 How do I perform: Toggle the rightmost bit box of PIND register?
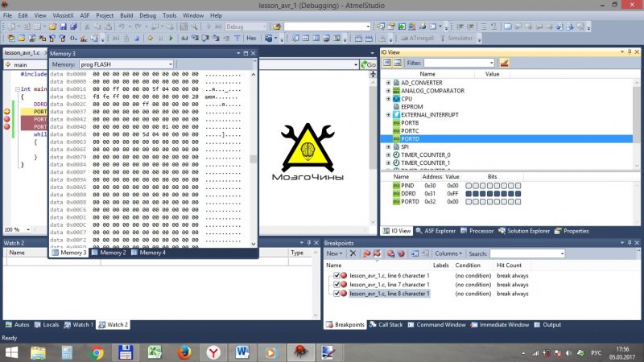518,186
